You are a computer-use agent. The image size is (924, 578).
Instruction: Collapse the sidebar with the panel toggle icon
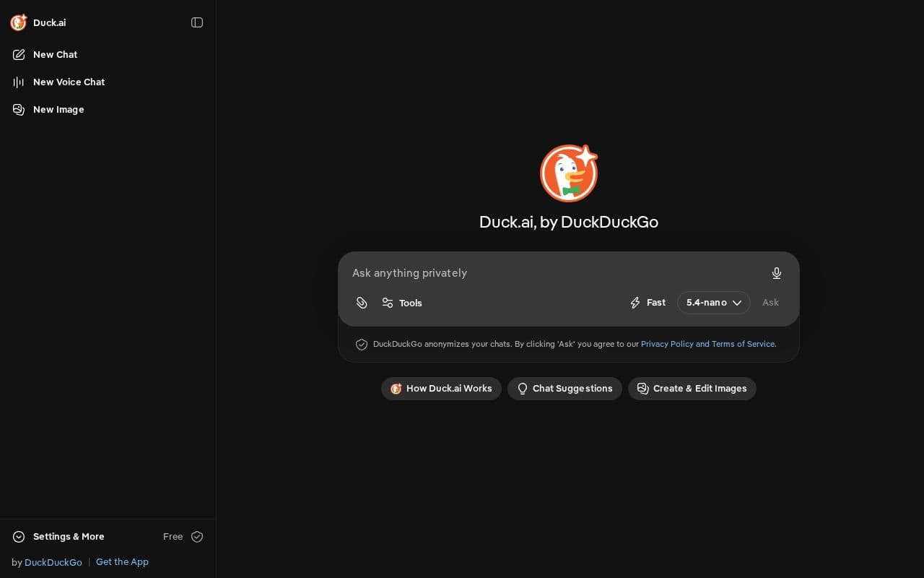point(197,22)
